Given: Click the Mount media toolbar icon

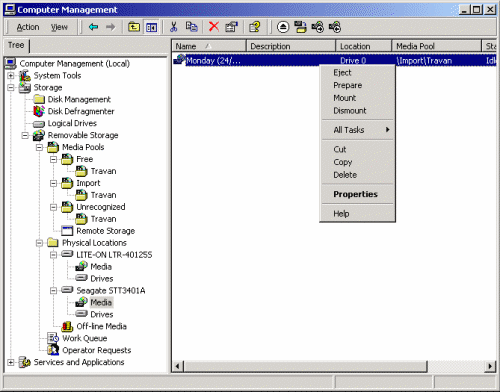Looking at the screenshot, I should tap(318, 27).
